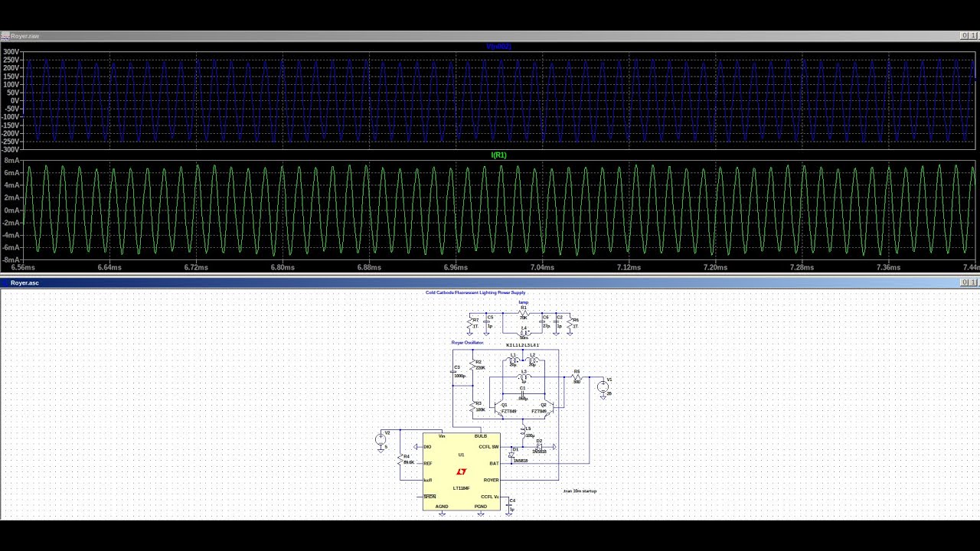
Task: Select inductor L3 symbol
Action: tap(524, 376)
